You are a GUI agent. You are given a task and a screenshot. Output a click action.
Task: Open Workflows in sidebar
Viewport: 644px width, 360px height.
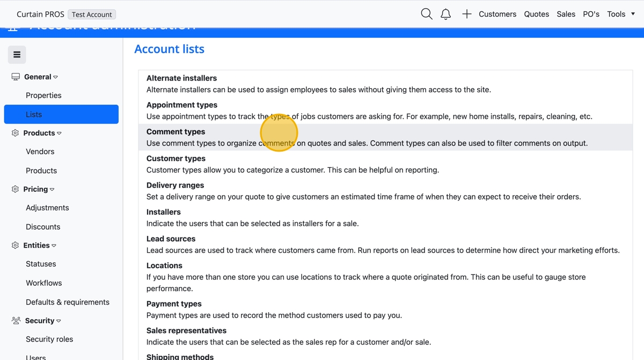pyautogui.click(x=43, y=283)
